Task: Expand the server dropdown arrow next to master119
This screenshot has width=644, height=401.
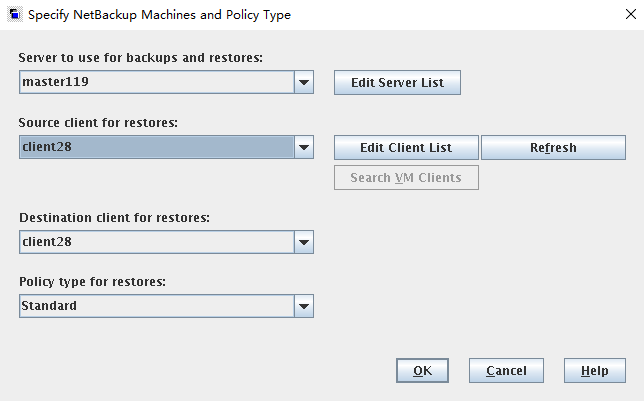Action: point(304,83)
